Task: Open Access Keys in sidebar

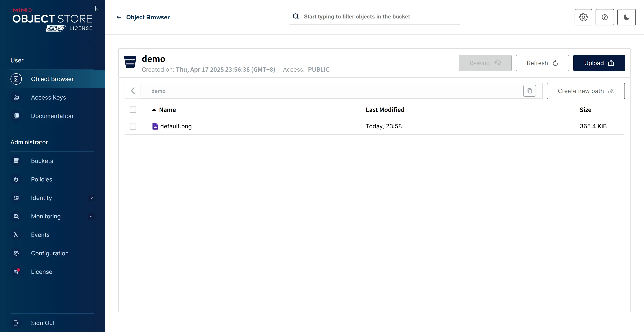Action: click(x=48, y=97)
